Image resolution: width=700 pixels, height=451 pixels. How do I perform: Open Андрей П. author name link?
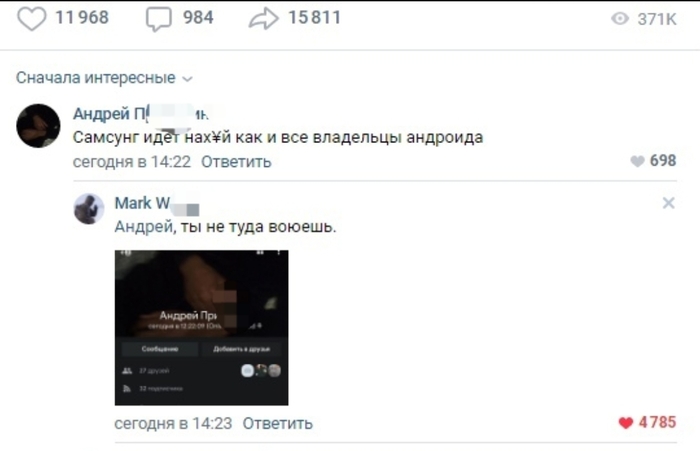[x=141, y=113]
